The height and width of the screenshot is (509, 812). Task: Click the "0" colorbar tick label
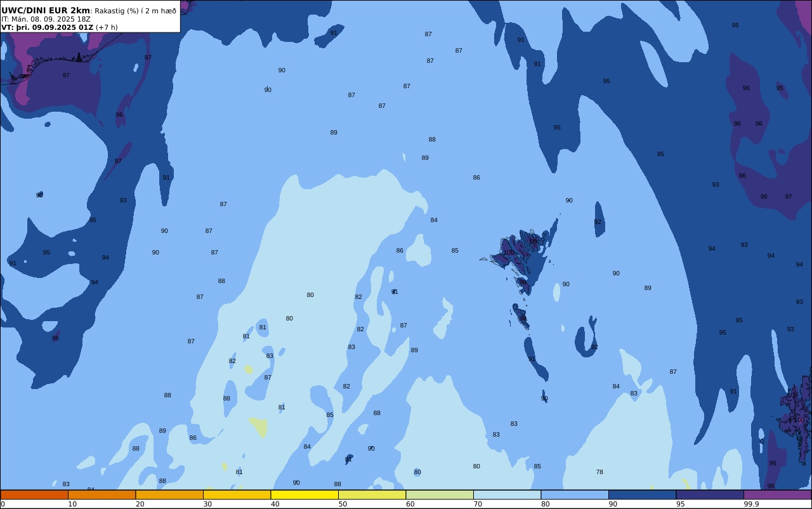(x=3, y=504)
